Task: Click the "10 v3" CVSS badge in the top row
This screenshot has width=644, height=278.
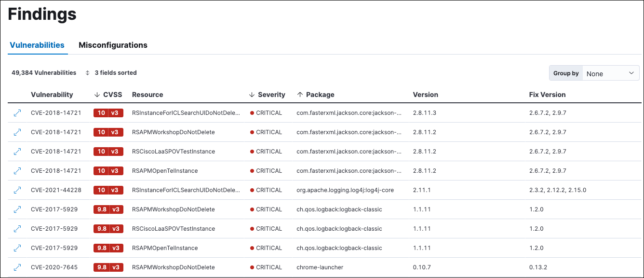Action: tap(108, 112)
